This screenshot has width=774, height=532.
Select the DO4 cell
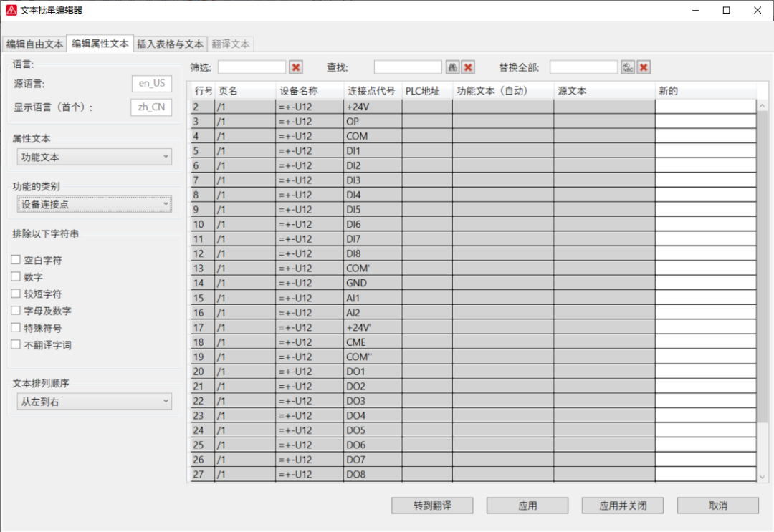373,415
